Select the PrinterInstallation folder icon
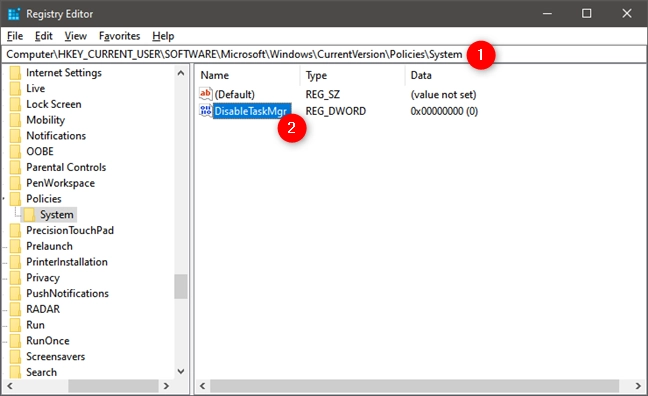Image resolution: width=648 pixels, height=396 pixels. [15, 262]
